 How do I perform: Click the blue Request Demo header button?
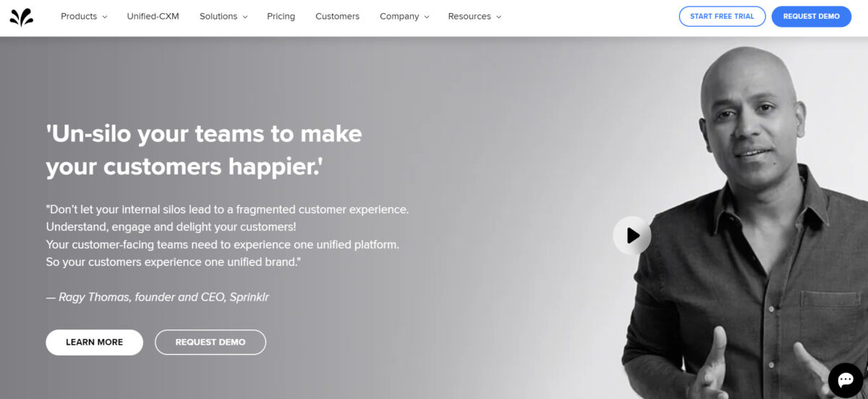point(812,16)
